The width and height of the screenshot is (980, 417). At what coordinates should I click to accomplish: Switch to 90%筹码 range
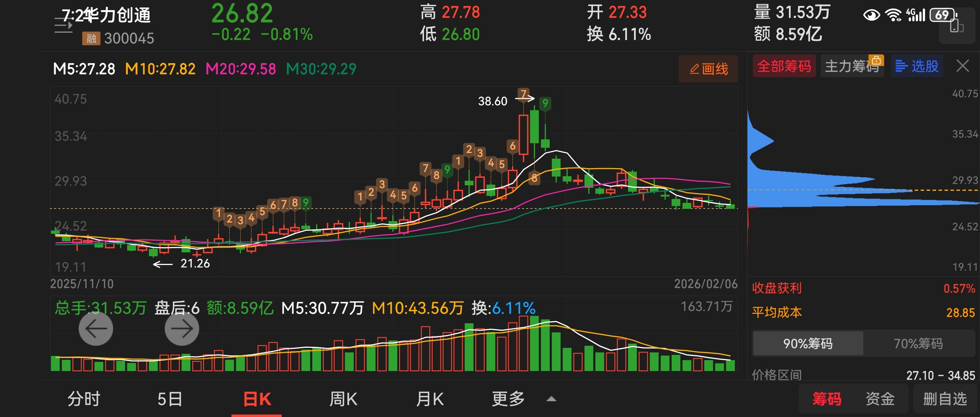tap(808, 344)
